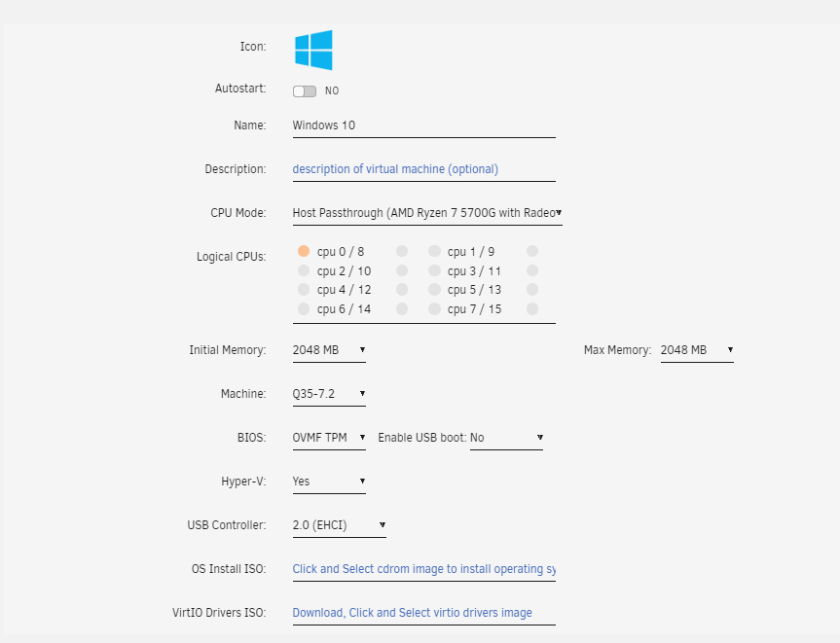Viewport: 840px width, 643px height.
Task: Check the cpu 15 circle right of the 'cpu 7 / 15' label
Action: (x=532, y=309)
